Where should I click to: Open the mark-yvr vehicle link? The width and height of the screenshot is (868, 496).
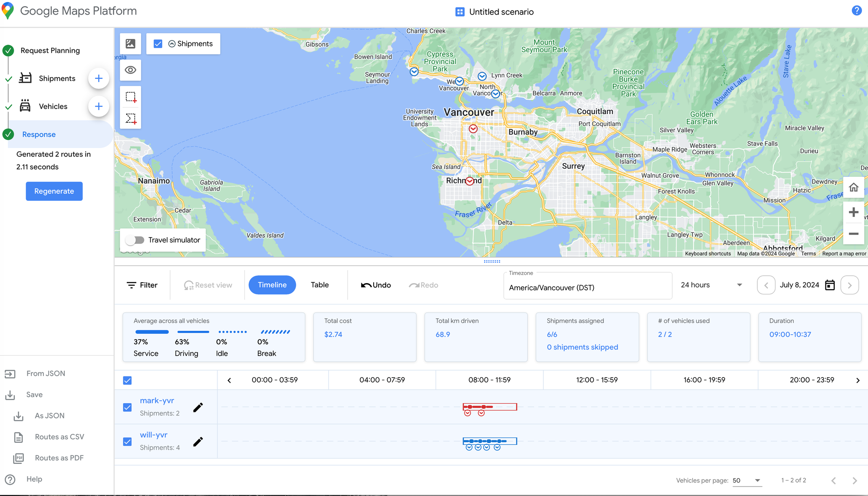point(157,401)
